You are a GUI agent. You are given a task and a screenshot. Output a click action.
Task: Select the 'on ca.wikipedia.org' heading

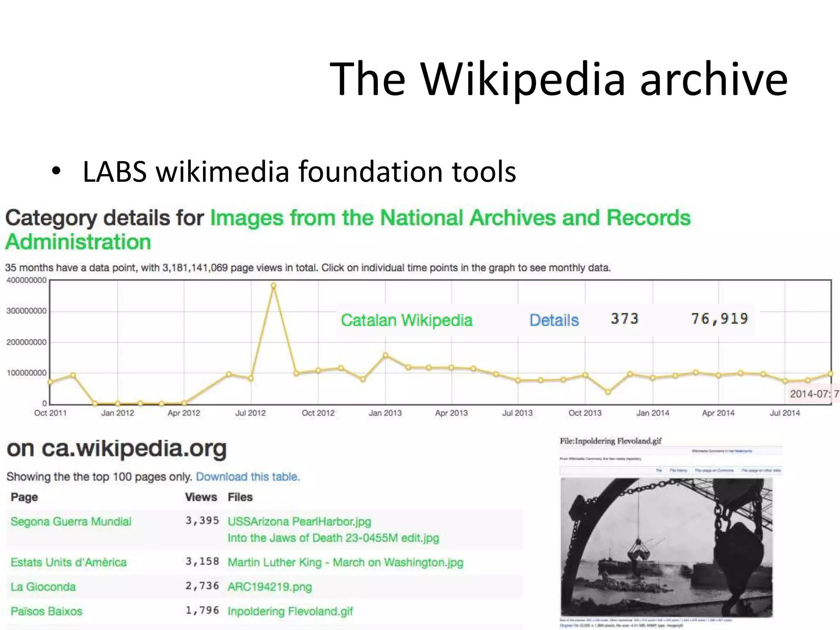click(x=117, y=449)
